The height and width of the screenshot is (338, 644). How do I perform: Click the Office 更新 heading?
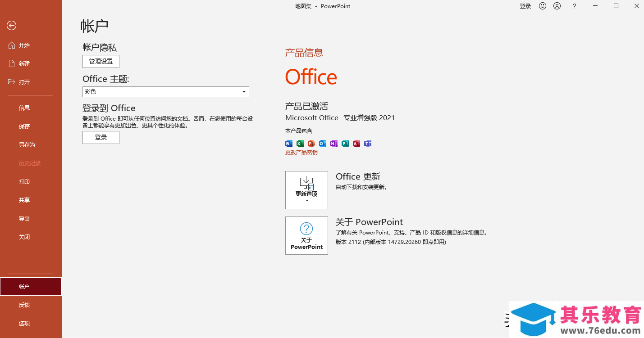coord(358,176)
